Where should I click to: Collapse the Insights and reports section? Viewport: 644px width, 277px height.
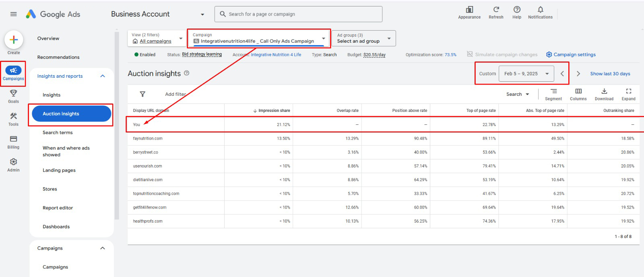pyautogui.click(x=103, y=76)
